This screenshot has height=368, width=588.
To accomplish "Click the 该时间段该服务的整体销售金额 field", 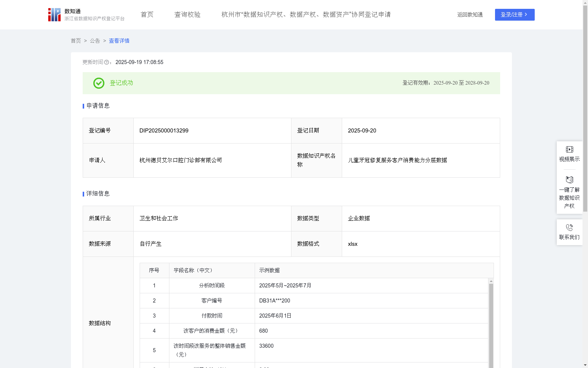I will 212,350.
